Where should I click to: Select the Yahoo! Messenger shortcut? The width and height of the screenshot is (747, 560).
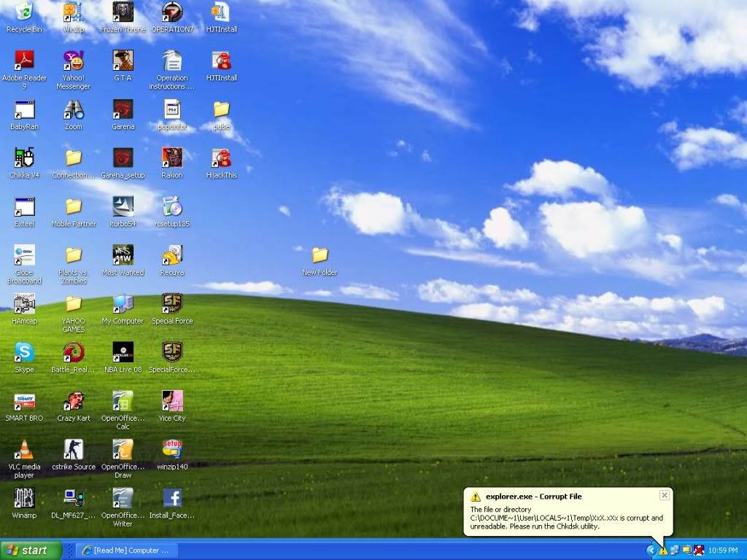74,70
